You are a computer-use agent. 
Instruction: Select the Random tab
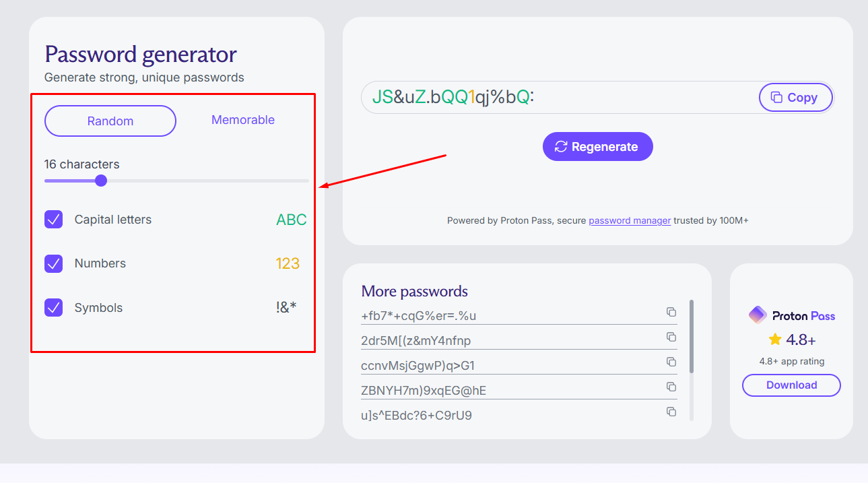110,121
